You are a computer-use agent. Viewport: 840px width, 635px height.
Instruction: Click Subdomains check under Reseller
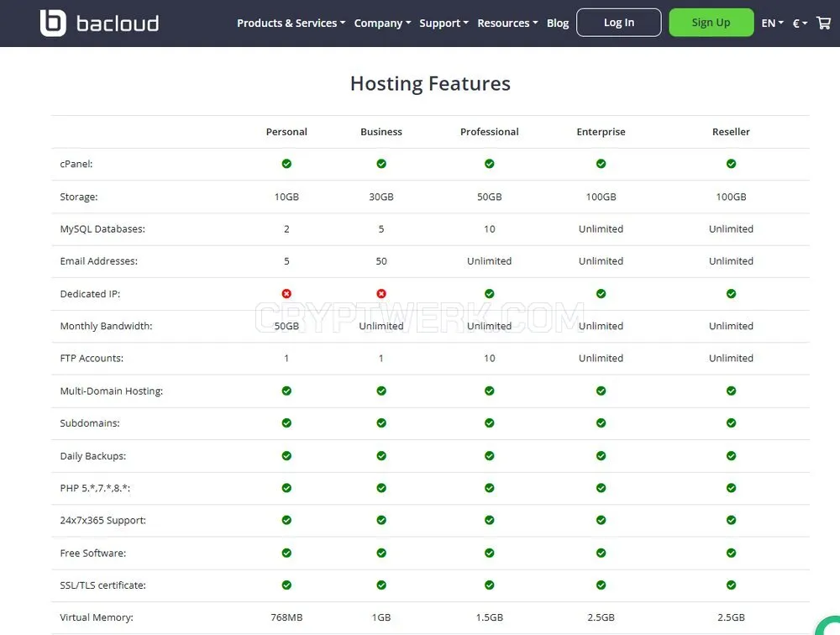[731, 422]
